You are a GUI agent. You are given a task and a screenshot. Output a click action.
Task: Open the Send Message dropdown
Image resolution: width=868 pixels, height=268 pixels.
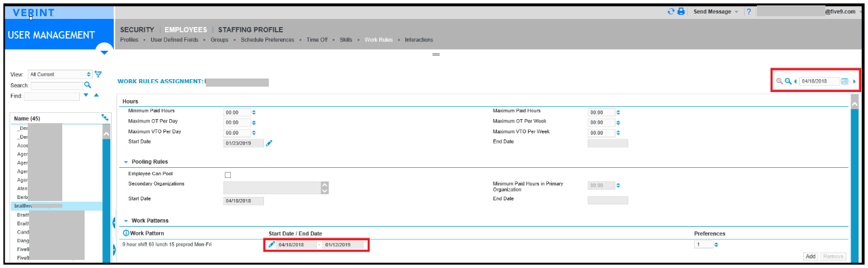point(716,12)
